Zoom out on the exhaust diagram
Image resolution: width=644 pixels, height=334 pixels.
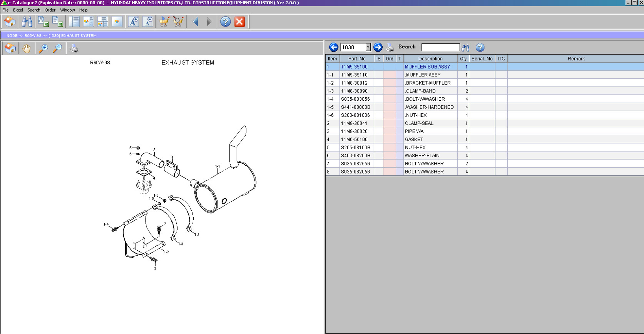58,48
